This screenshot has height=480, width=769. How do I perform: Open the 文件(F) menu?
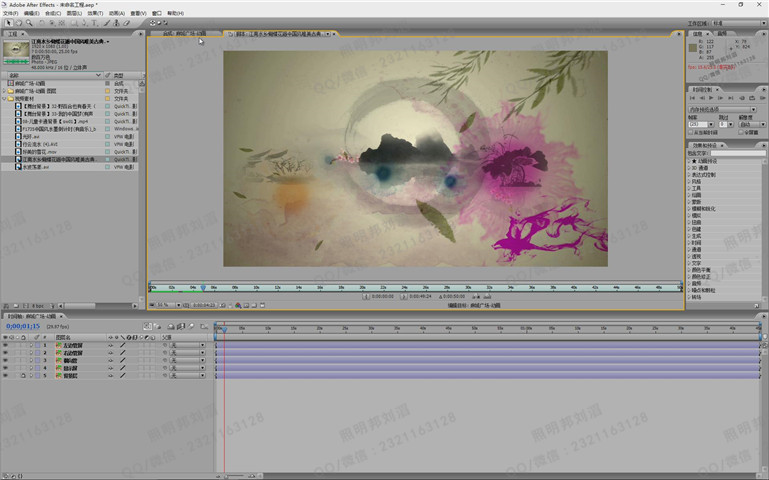10,13
